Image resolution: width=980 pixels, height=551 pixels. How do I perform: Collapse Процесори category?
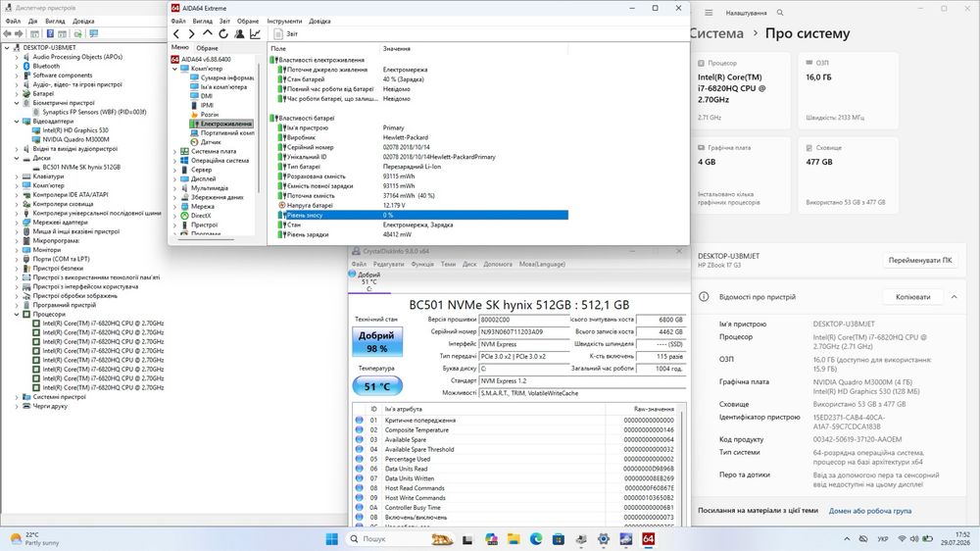point(17,314)
